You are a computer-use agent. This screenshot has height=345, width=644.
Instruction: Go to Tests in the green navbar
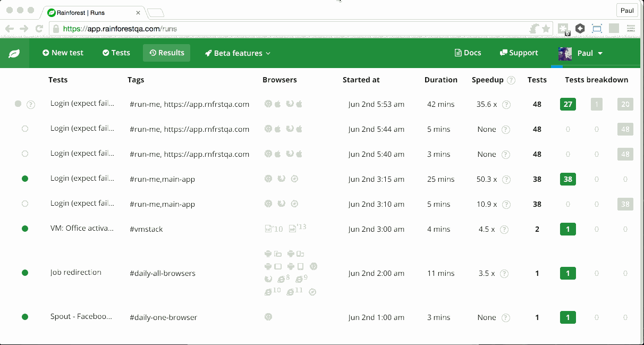coord(116,53)
